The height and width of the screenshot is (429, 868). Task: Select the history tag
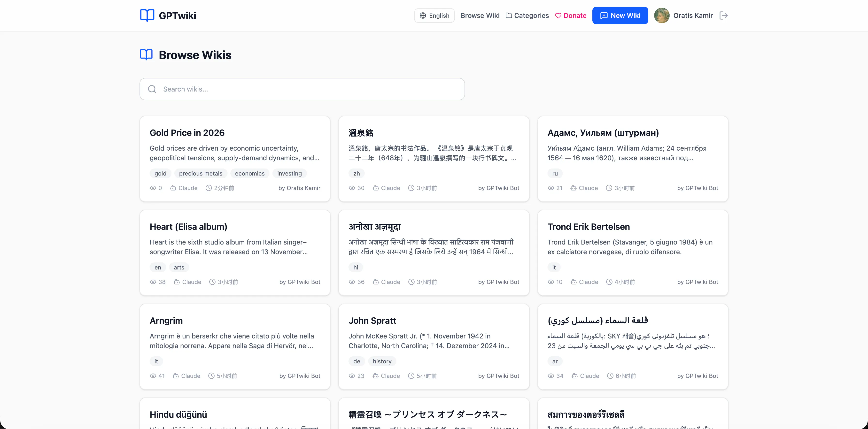382,361
